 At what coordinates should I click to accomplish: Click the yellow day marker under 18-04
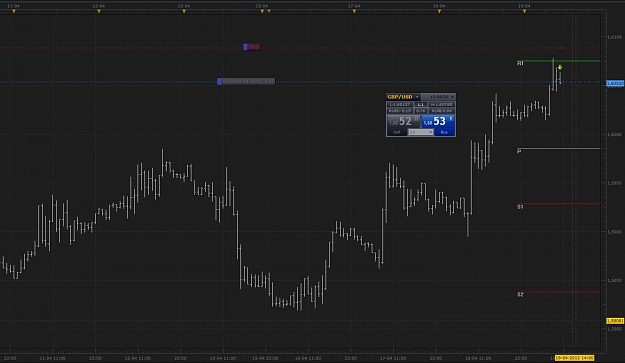point(439,12)
